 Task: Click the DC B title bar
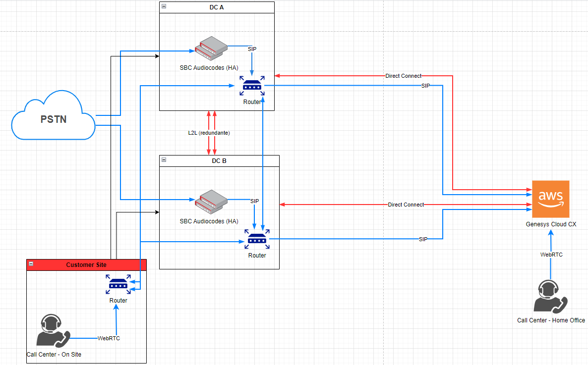point(219,161)
